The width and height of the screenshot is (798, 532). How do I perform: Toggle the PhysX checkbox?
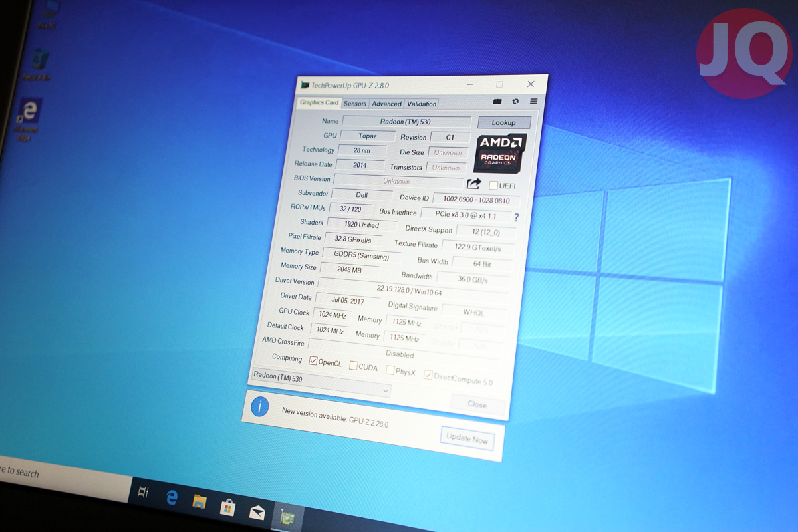tap(390, 370)
